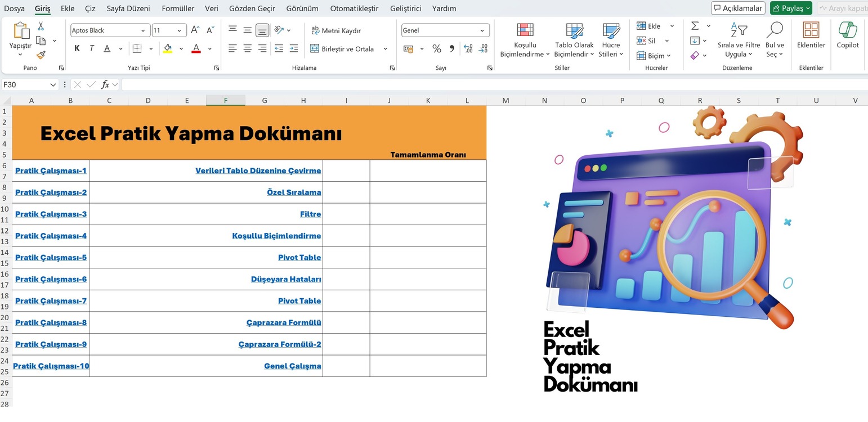This screenshot has width=868, height=422.
Task: Decrease decimal places icon
Action: click(x=483, y=49)
